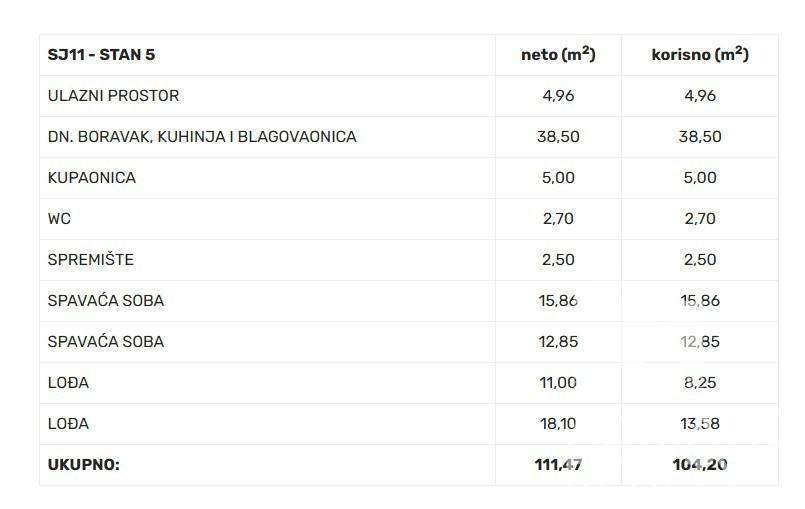Screen dimensions: 805x509
Task: Select the neto value 18,10
Action: pyautogui.click(x=558, y=424)
